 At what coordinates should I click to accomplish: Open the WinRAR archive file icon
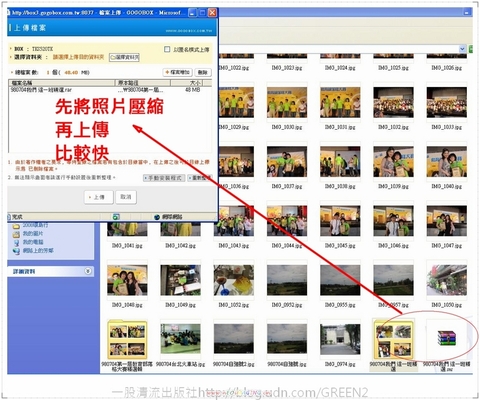[447, 339]
